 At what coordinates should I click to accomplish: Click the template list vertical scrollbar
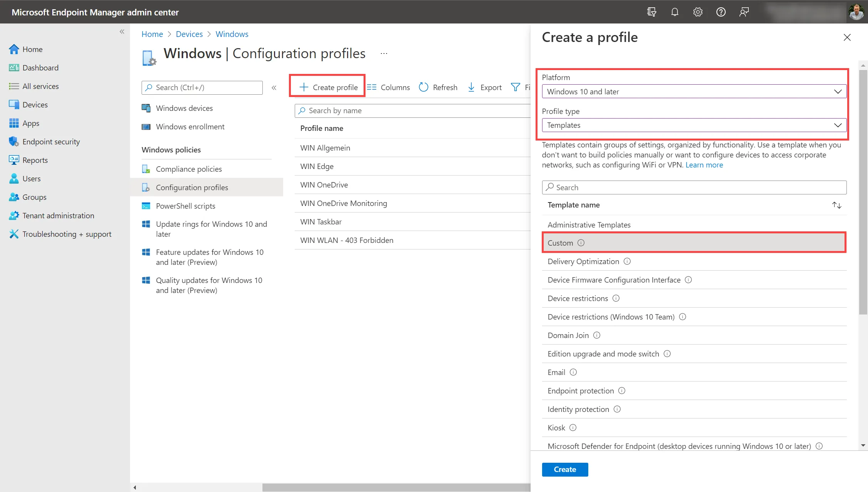point(863,192)
